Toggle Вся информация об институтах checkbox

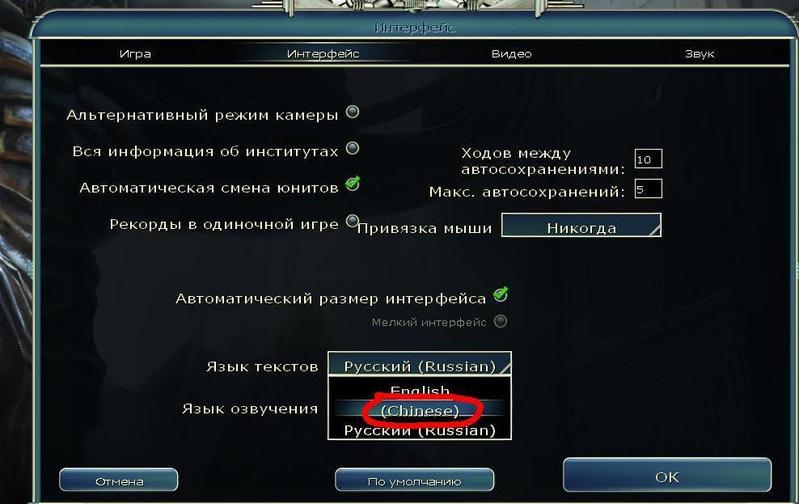click(352, 148)
